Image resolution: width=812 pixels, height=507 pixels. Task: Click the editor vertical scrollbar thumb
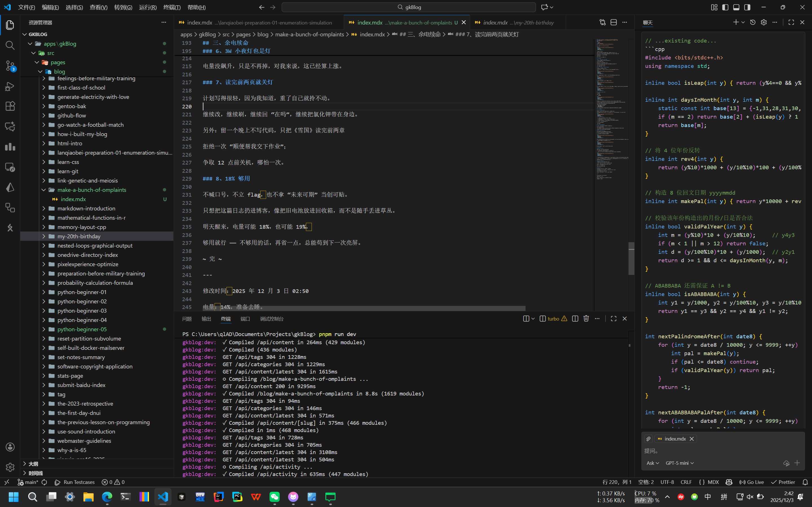[x=631, y=258]
